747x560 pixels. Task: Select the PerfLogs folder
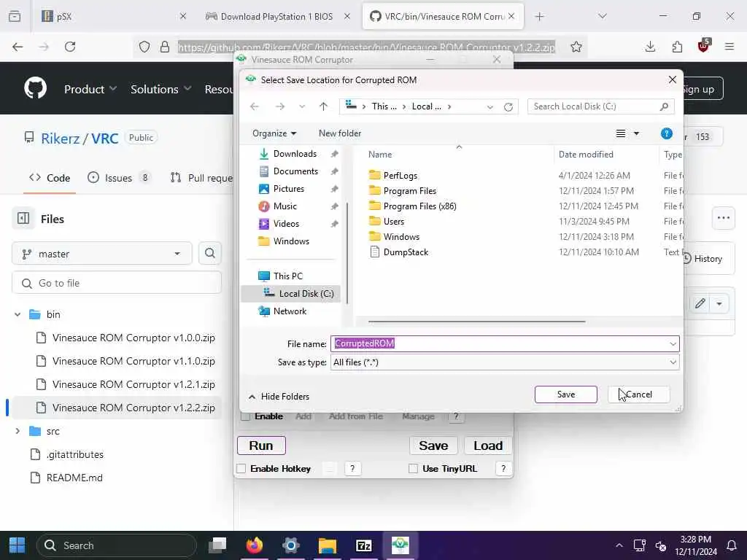tap(400, 175)
